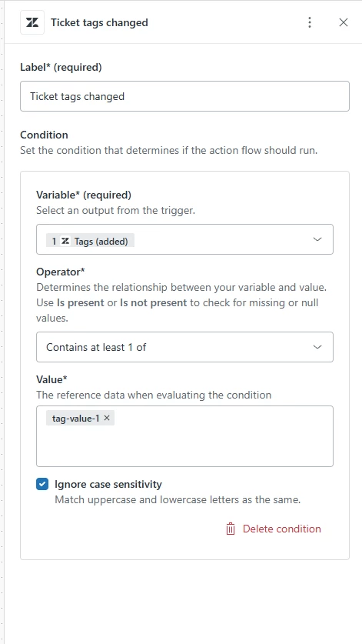Open the Operator dropdown showing Contains at least
This screenshot has width=362, height=644.
[184, 347]
